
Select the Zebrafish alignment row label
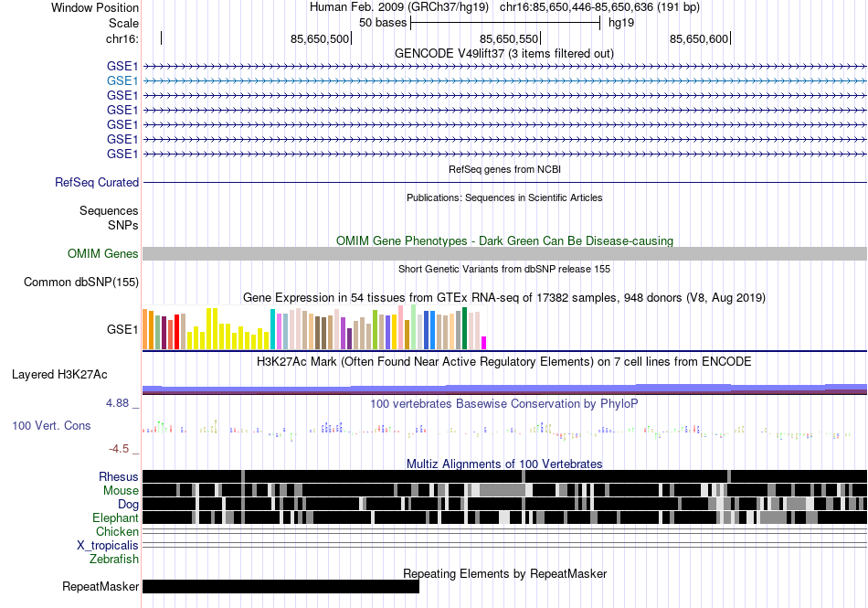pyautogui.click(x=114, y=559)
